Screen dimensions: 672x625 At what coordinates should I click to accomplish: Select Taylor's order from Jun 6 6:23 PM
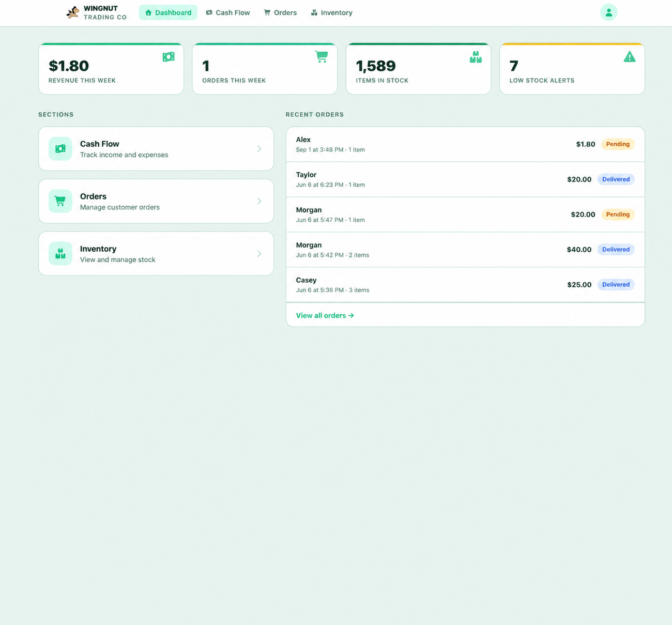point(465,179)
